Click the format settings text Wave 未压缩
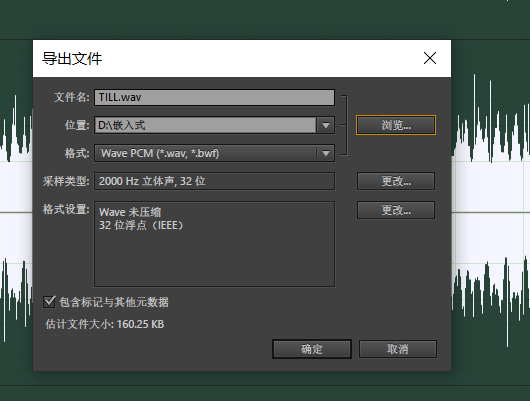This screenshot has width=530, height=401. 130,212
